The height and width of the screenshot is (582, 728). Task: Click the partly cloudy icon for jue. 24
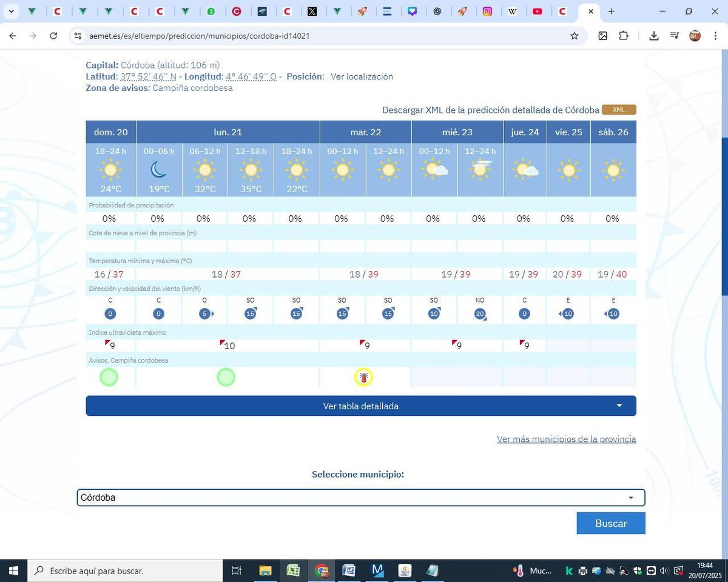pos(525,170)
